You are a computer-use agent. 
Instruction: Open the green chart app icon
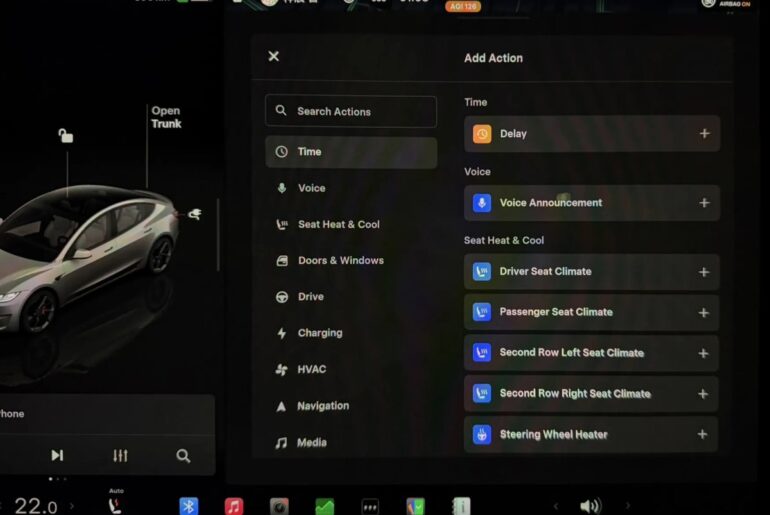pyautogui.click(x=325, y=506)
